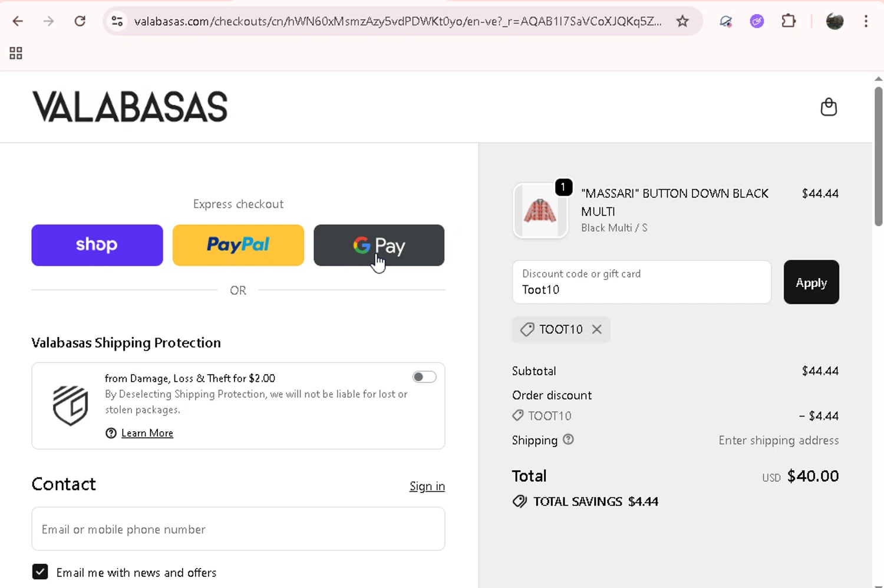The image size is (884, 588).
Task: Click the Shipping help question icon
Action: pos(568,440)
